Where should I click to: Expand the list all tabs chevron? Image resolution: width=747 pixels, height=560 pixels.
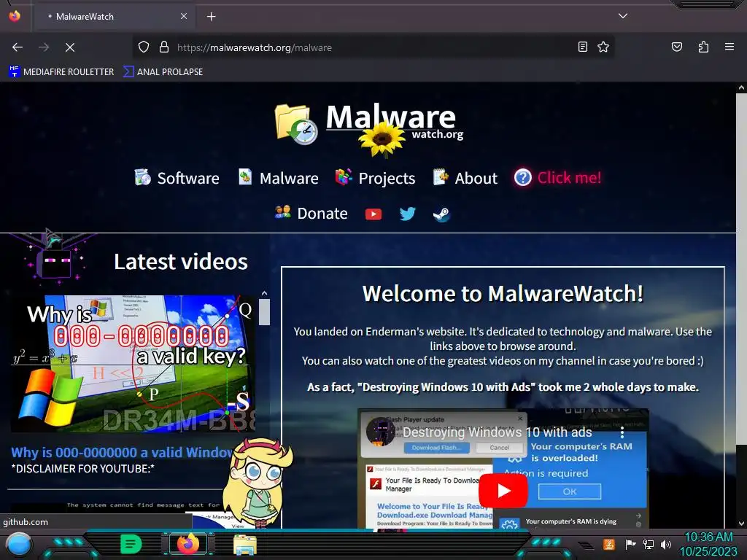(623, 16)
